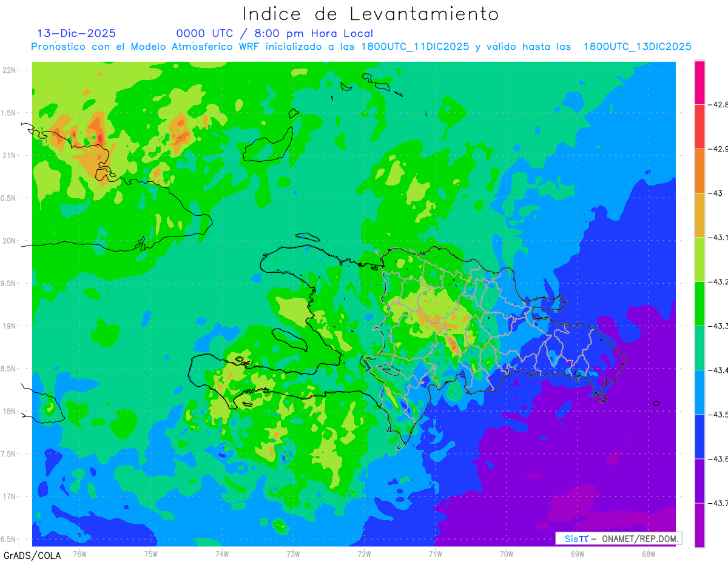This screenshot has height=562, width=728.
Task: Click the 9.5N latitude label
Action: (9, 283)
